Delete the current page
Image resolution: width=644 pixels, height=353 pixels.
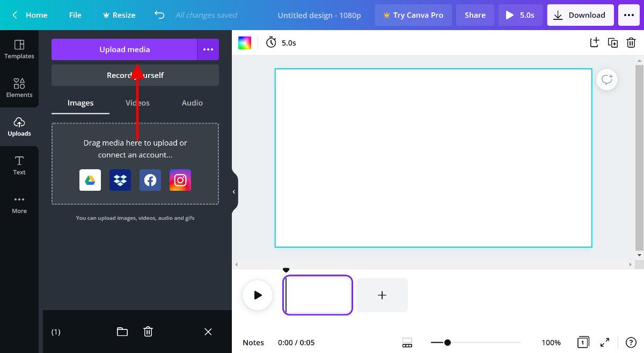pyautogui.click(x=632, y=42)
